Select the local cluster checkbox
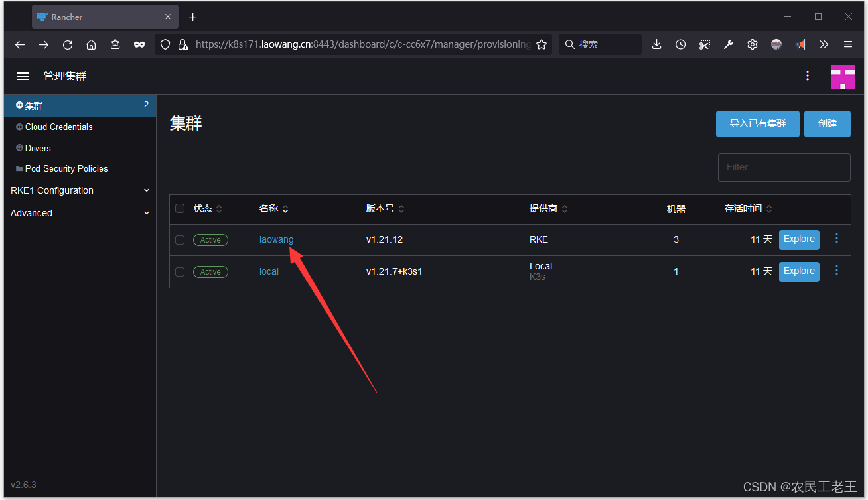 point(180,271)
